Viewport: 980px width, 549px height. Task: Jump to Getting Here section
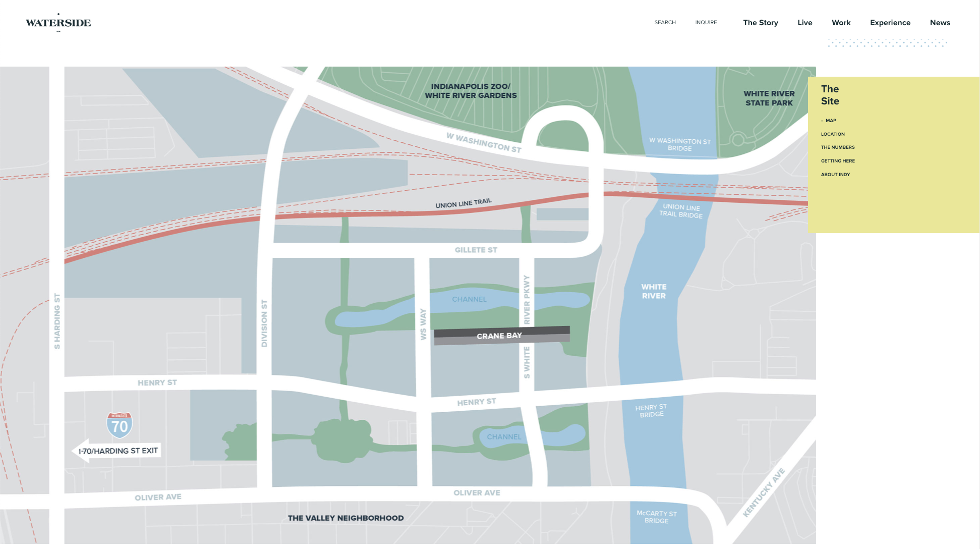pyautogui.click(x=837, y=161)
